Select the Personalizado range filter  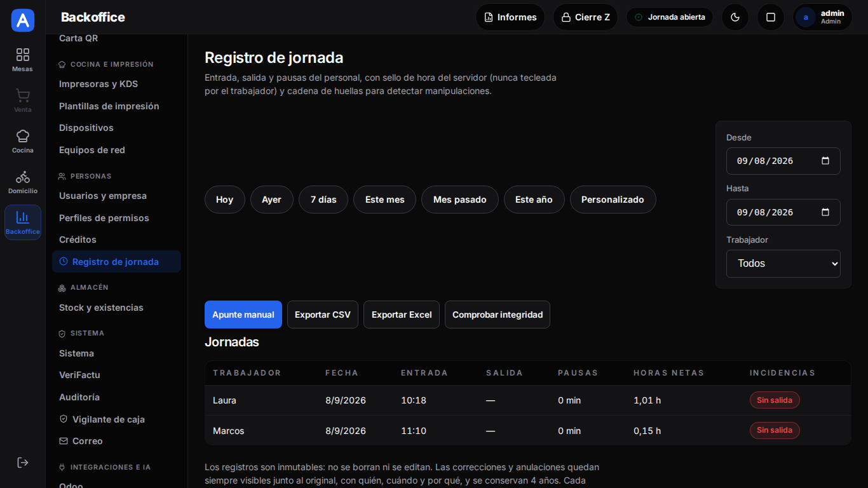(613, 200)
